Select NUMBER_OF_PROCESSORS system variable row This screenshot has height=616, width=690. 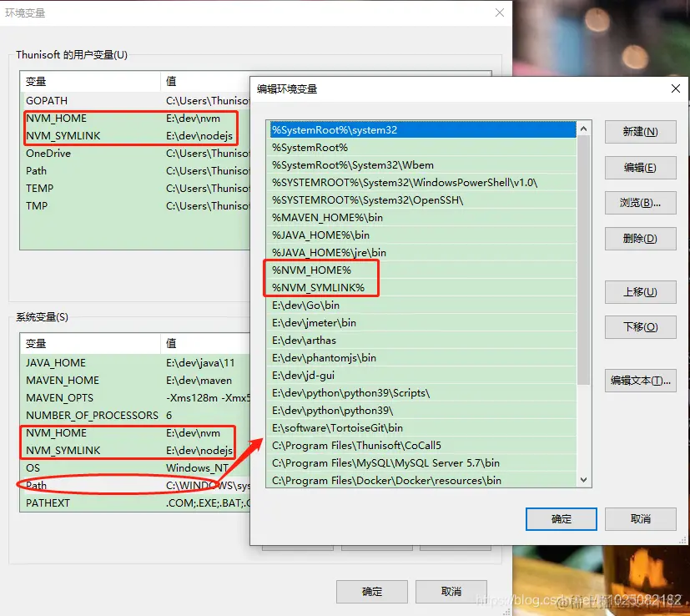135,415
